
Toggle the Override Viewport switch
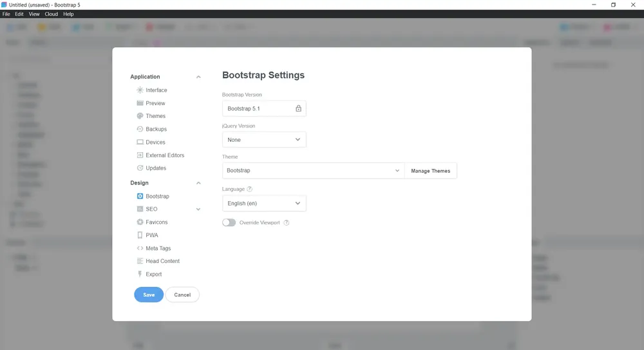(229, 222)
